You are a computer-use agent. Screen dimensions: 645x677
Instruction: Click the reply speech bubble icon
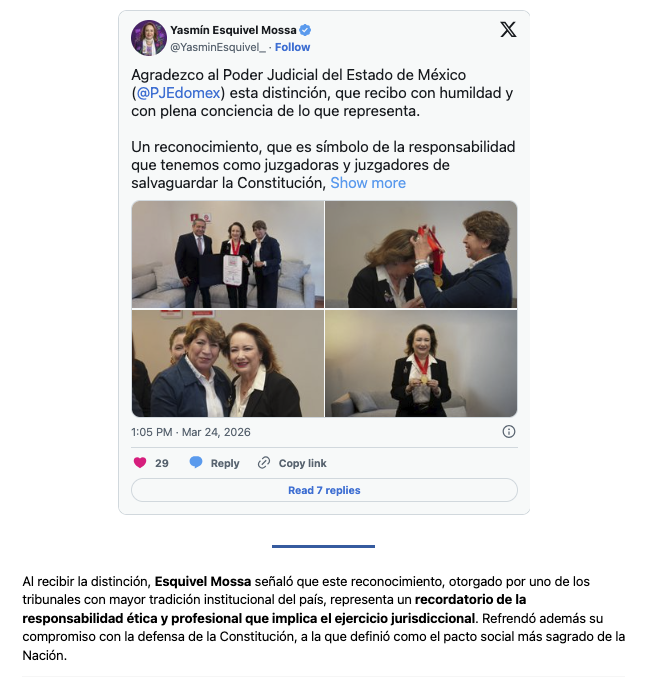[196, 462]
